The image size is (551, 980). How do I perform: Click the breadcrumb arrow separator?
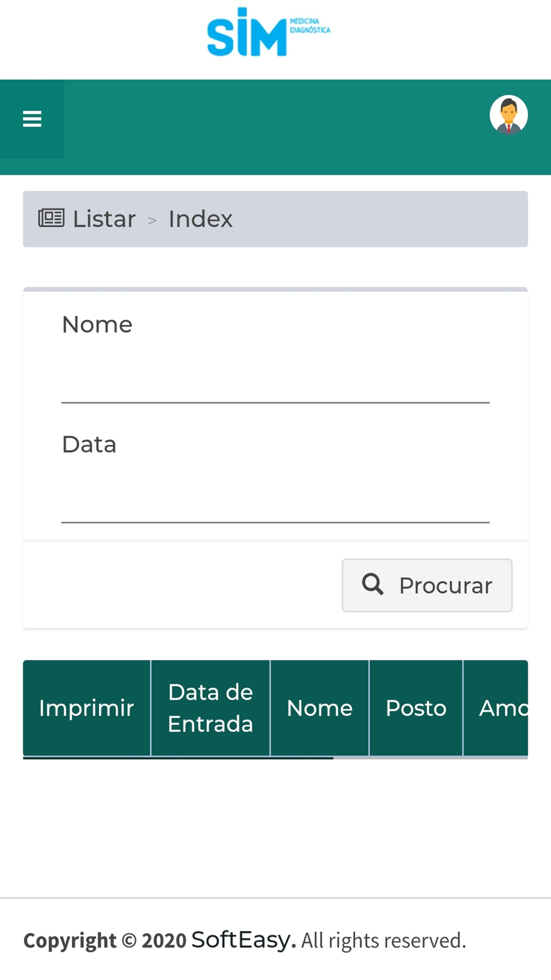click(x=152, y=220)
